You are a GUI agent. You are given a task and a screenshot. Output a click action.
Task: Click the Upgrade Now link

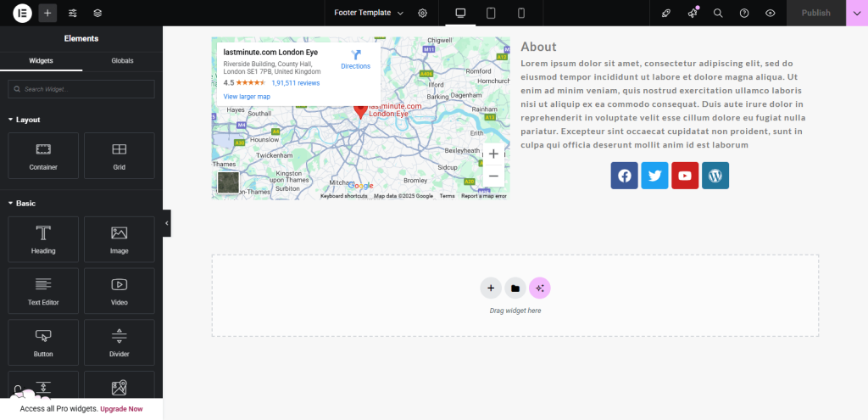tap(121, 409)
